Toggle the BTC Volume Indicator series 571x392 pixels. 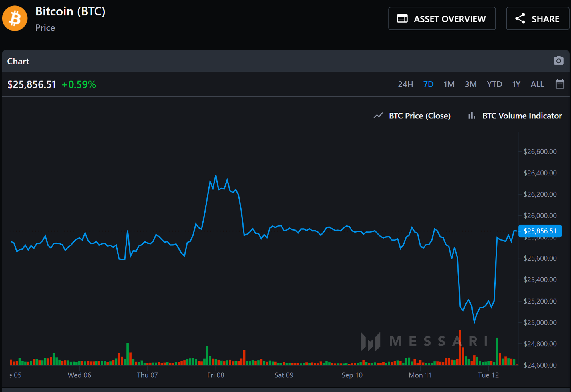point(522,116)
